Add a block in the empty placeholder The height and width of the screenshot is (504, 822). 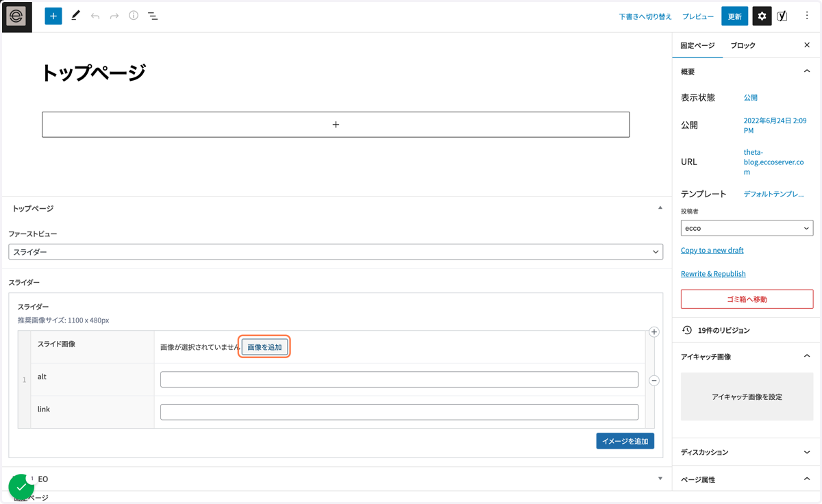pos(336,125)
